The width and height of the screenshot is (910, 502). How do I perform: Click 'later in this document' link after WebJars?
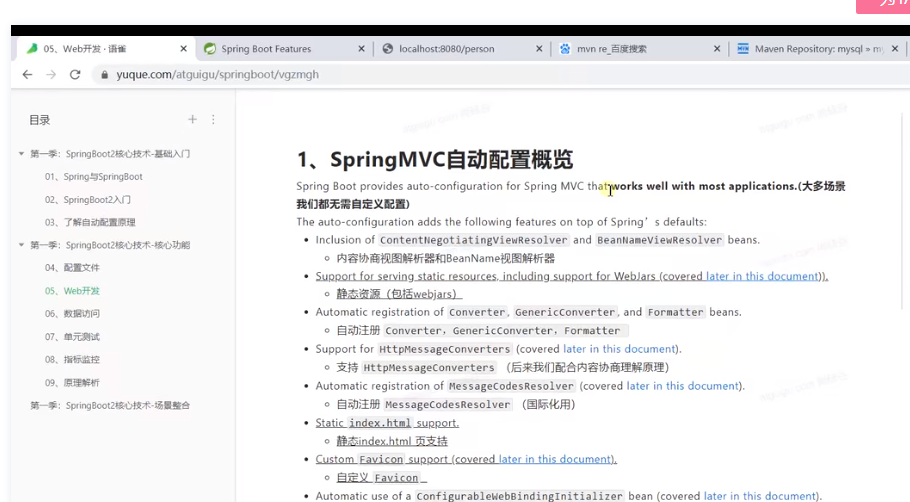762,276
